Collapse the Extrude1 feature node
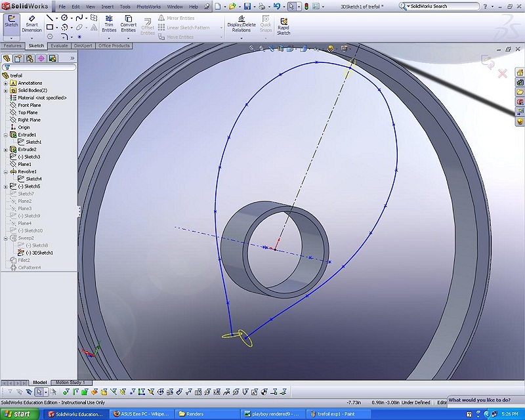This screenshot has height=420, width=525. click(6, 135)
